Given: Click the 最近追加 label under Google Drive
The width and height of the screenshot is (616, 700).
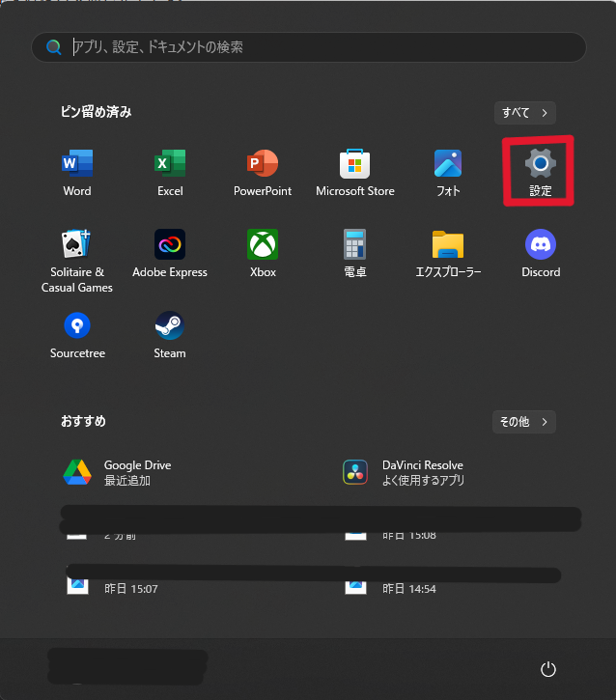Looking at the screenshot, I should 127,481.
